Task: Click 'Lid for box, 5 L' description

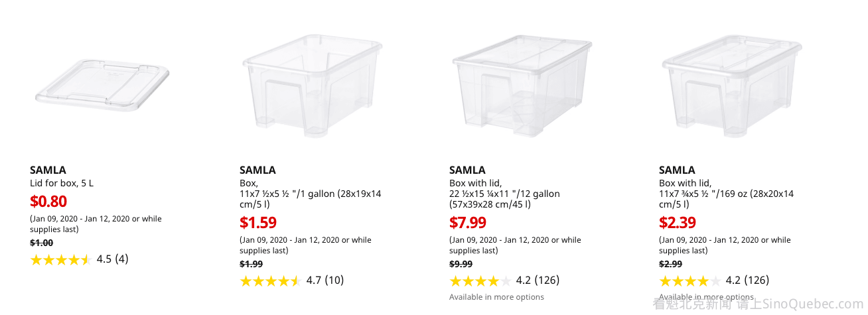Action: pos(62,183)
